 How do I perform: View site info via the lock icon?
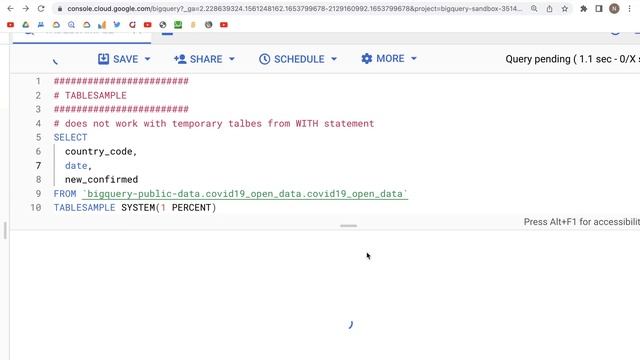(60, 9)
